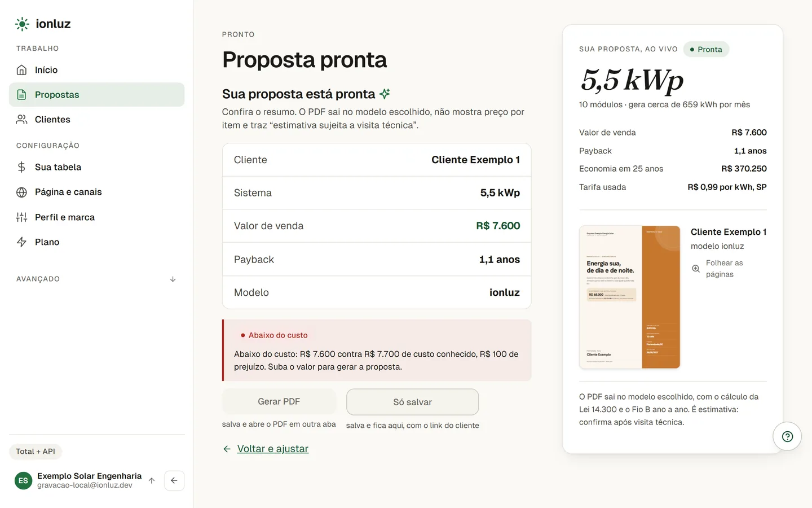Click the 1,1 anos payback in live panel
The width and height of the screenshot is (812, 508).
tap(750, 151)
